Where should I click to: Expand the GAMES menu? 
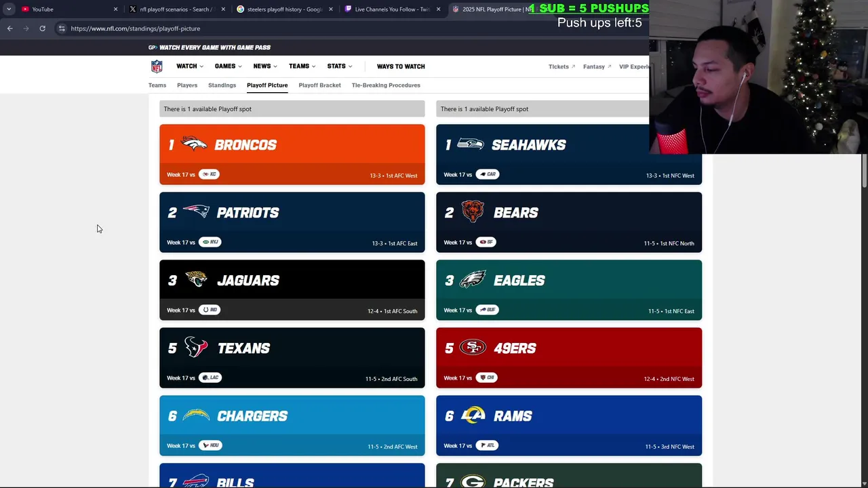(x=229, y=66)
